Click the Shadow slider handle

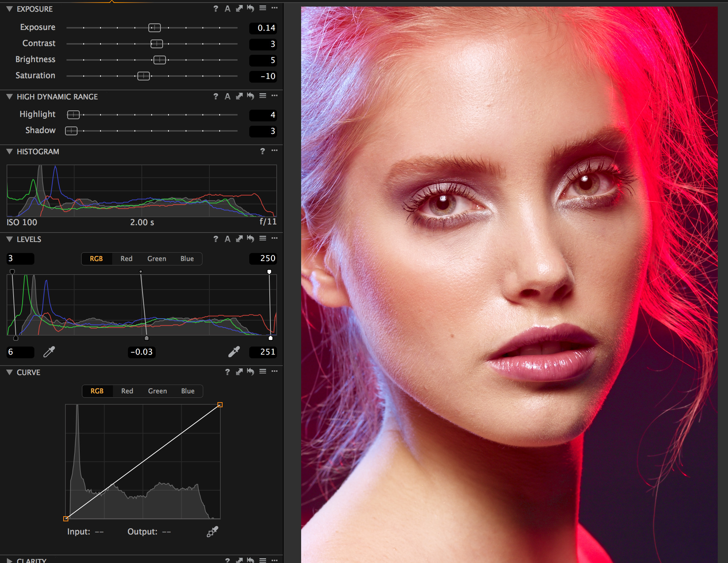tap(71, 131)
